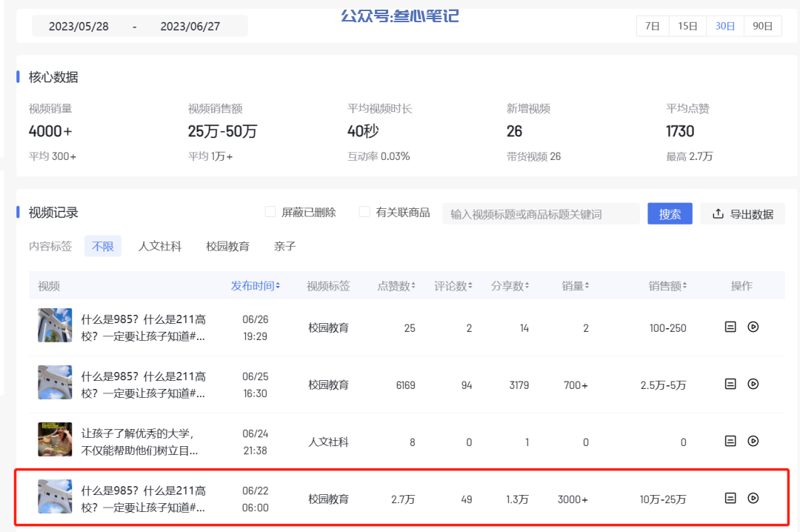Screen dimensions: 800x532
Task: Select the 30日 range tab
Action: [x=725, y=26]
